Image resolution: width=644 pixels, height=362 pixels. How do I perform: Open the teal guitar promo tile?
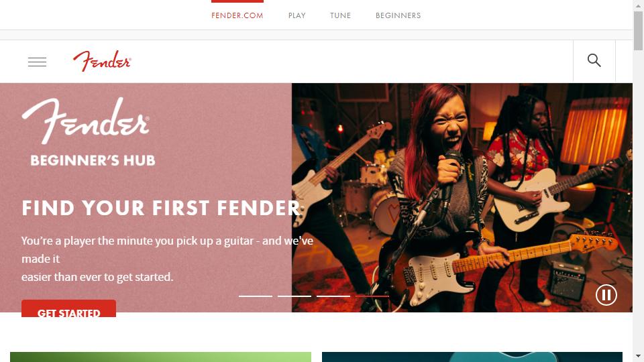click(472, 357)
